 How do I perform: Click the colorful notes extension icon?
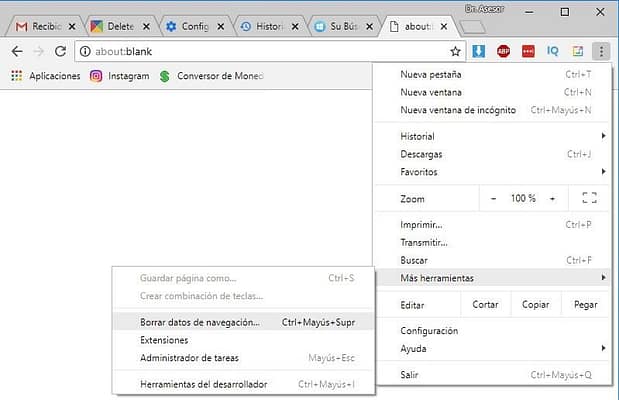pyautogui.click(x=578, y=51)
